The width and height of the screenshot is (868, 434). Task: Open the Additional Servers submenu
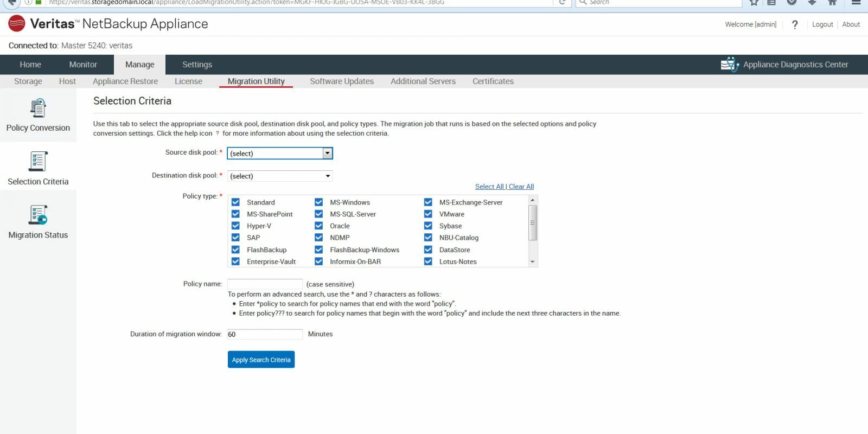(x=423, y=81)
